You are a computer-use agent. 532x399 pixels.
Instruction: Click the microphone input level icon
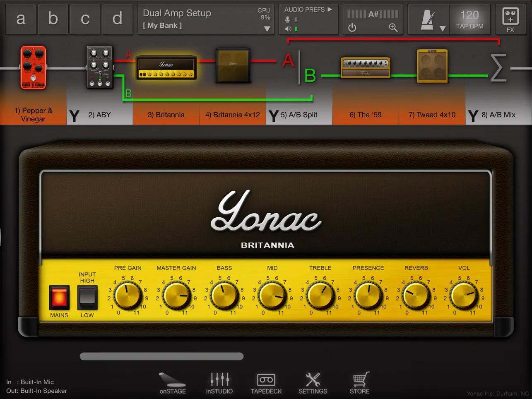pos(288,19)
